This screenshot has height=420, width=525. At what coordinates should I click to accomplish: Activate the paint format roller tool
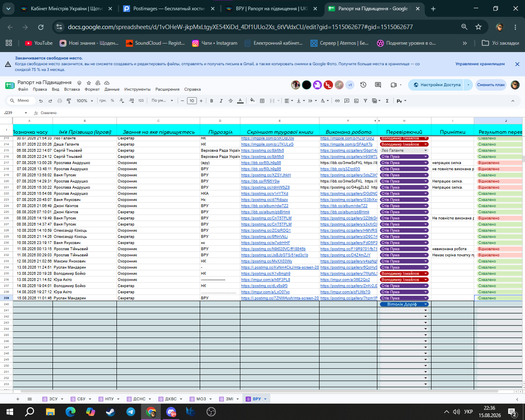click(x=69, y=101)
